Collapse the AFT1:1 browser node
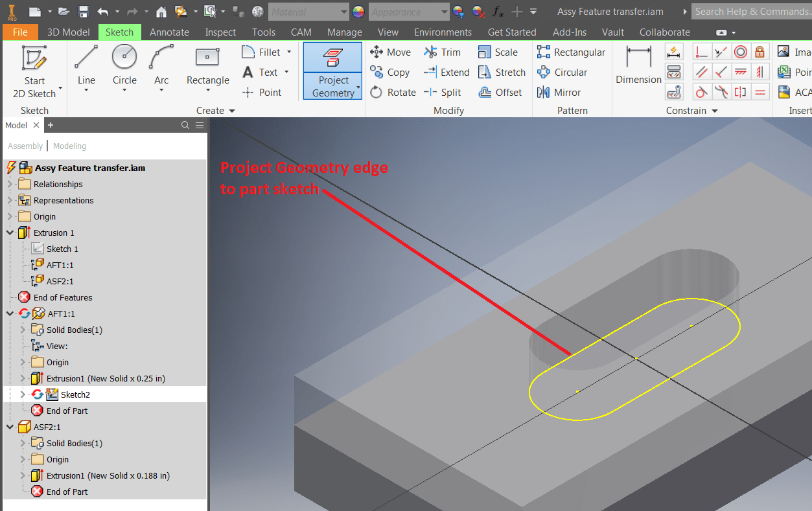812x511 pixels. point(9,313)
